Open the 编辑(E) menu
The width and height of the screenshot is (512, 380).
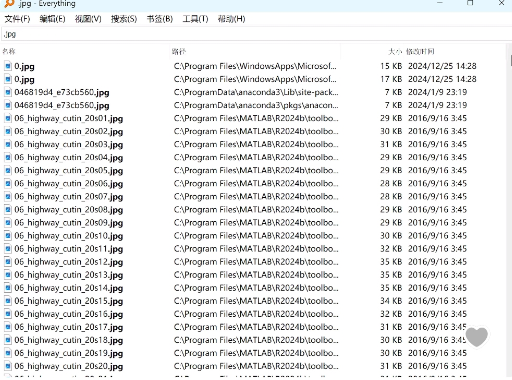[52, 19]
